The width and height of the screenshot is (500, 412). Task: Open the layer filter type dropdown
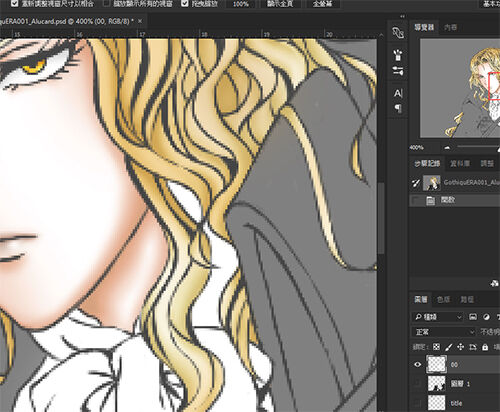tap(438, 317)
